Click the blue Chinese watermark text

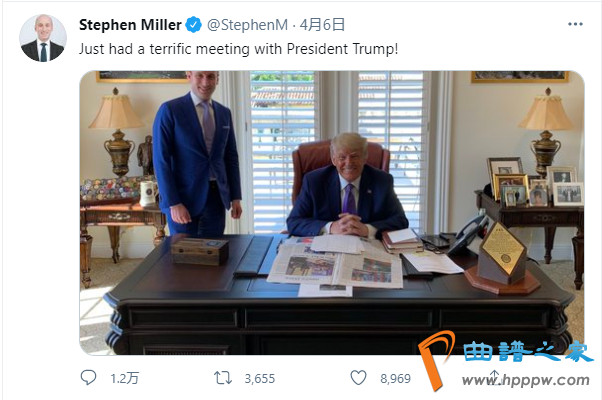(528, 352)
